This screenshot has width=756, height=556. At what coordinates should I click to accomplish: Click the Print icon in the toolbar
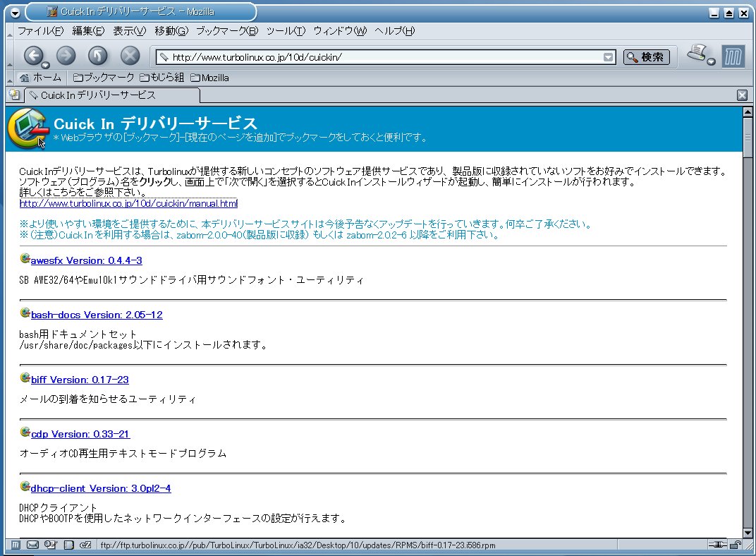697,52
